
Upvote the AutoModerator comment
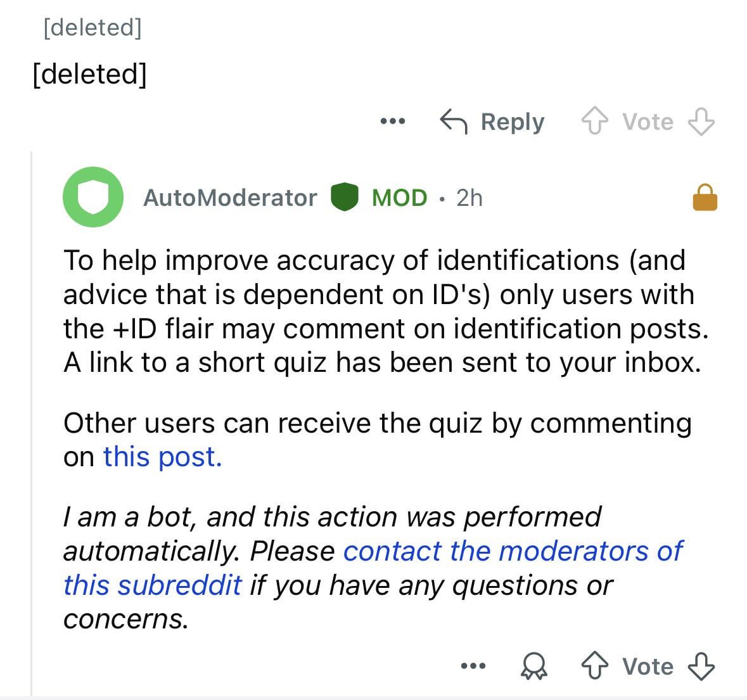coord(594,666)
